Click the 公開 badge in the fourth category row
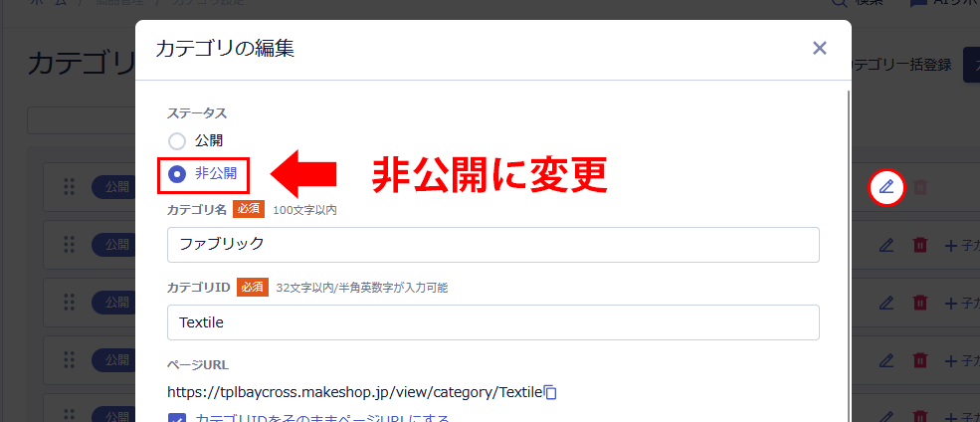Image resolution: width=980 pixels, height=422 pixels. click(x=113, y=360)
